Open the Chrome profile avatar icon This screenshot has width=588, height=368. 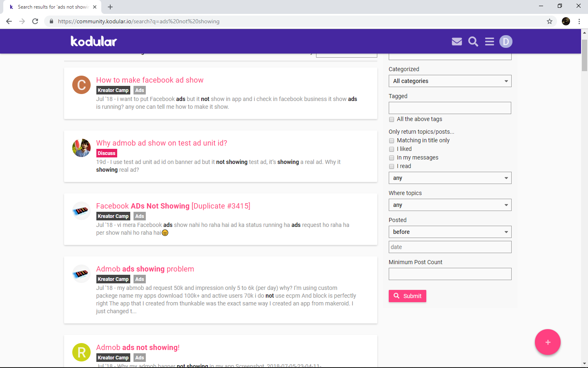pyautogui.click(x=566, y=21)
